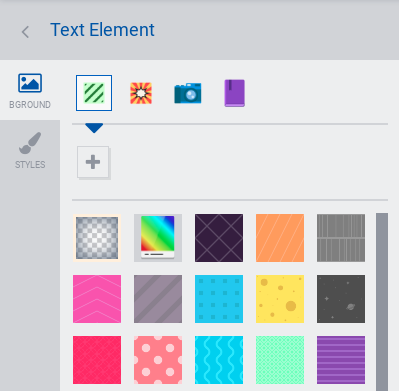The image size is (399, 391).
Task: Switch to the STYLES brush tab
Action: (30, 150)
